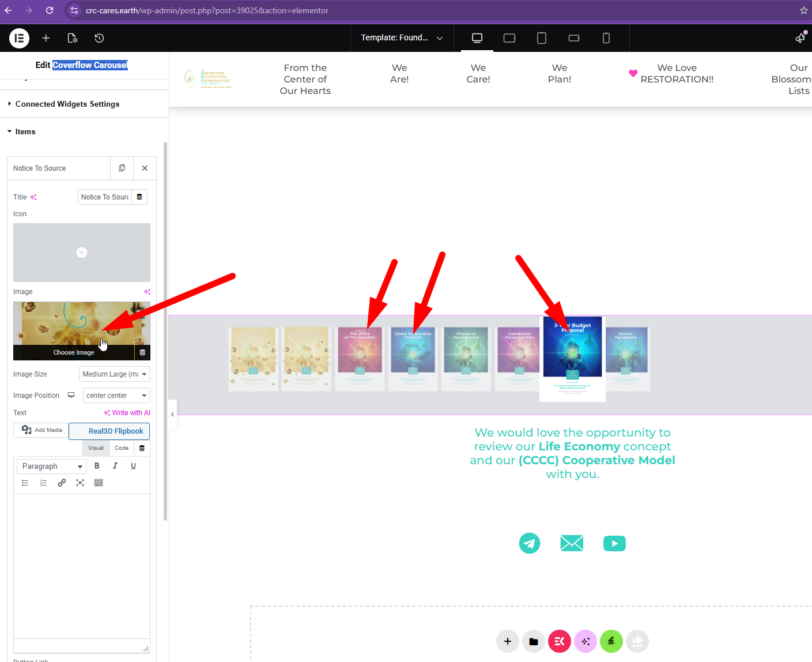
Task: Toggle italic formatting in text editor
Action: (x=115, y=466)
